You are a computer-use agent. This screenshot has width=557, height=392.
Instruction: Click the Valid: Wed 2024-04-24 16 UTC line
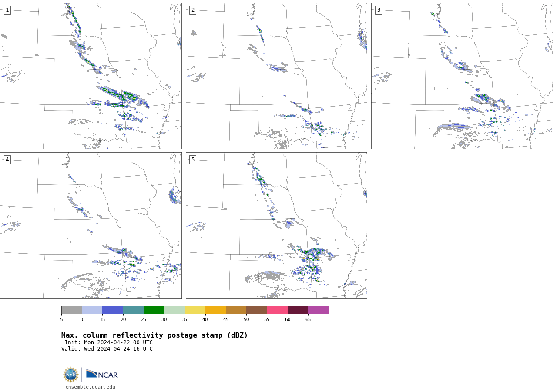(107, 349)
